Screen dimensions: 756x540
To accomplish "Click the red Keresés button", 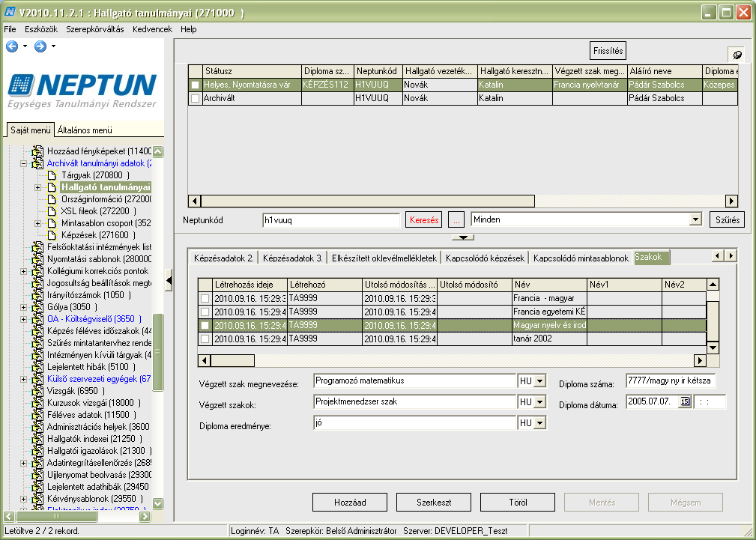I will pyautogui.click(x=424, y=220).
